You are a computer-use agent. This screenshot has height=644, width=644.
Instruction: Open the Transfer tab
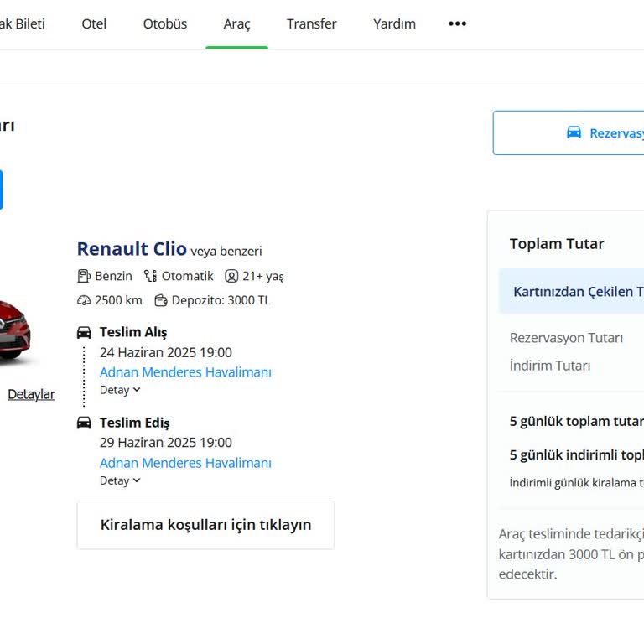pos(311,23)
